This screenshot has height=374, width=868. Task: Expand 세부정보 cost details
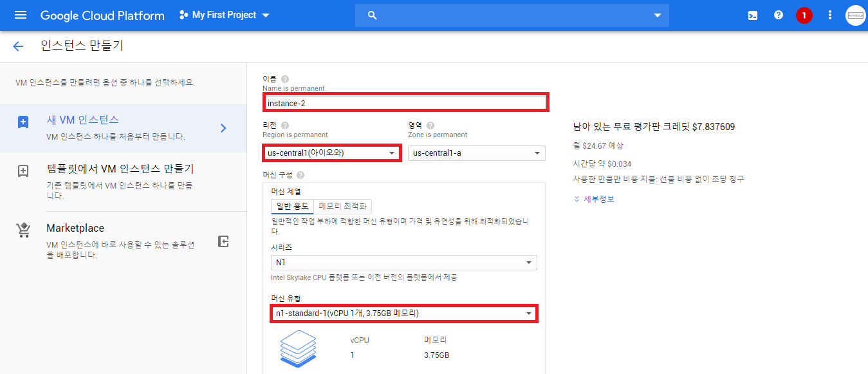pyautogui.click(x=593, y=199)
